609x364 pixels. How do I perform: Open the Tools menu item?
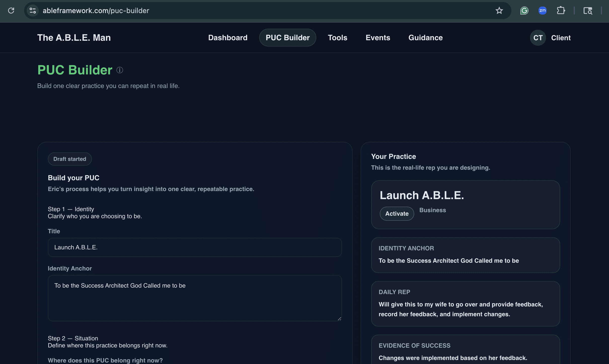tap(337, 38)
